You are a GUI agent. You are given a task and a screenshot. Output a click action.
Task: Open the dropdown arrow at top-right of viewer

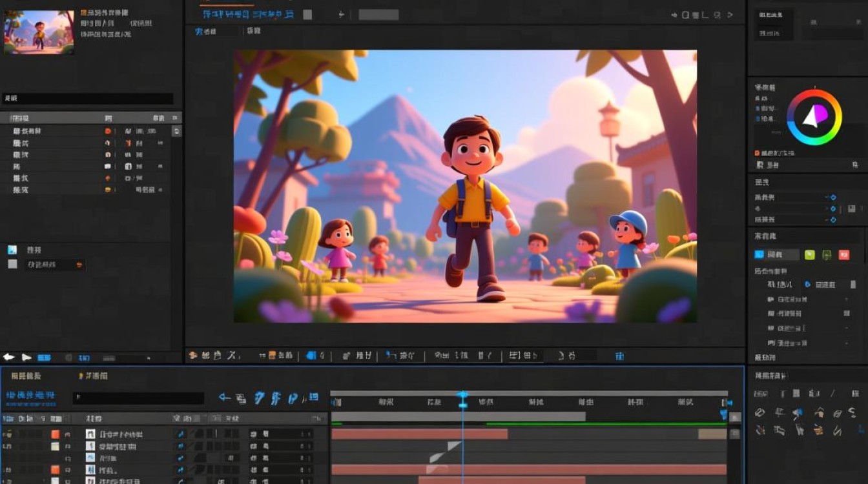coord(730,14)
